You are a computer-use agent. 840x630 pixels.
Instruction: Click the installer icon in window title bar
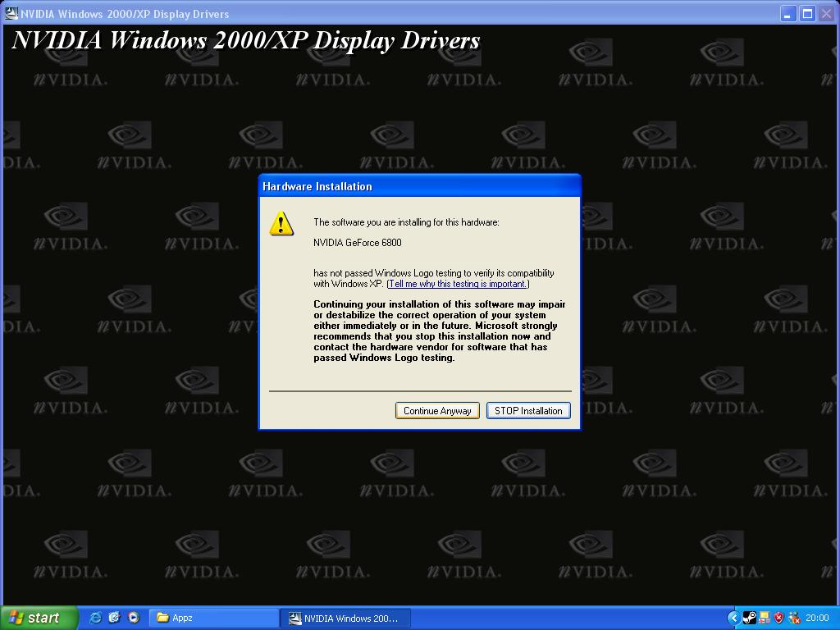point(11,13)
